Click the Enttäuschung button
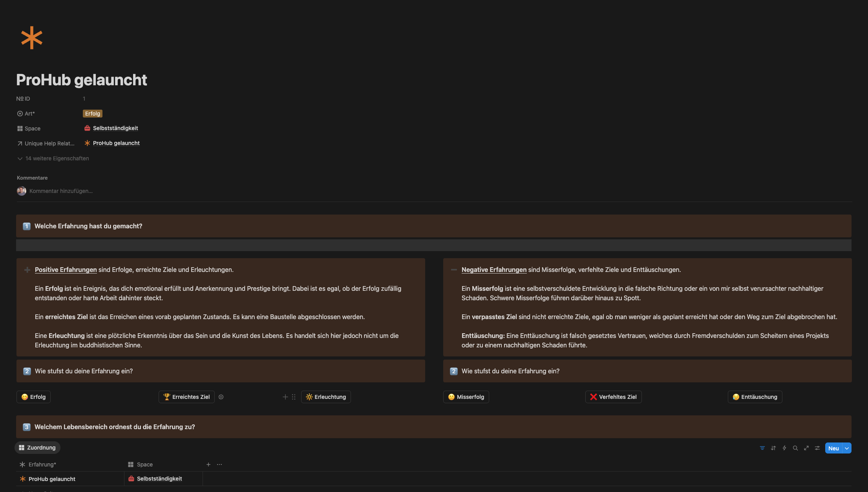The height and width of the screenshot is (492, 868). click(755, 397)
